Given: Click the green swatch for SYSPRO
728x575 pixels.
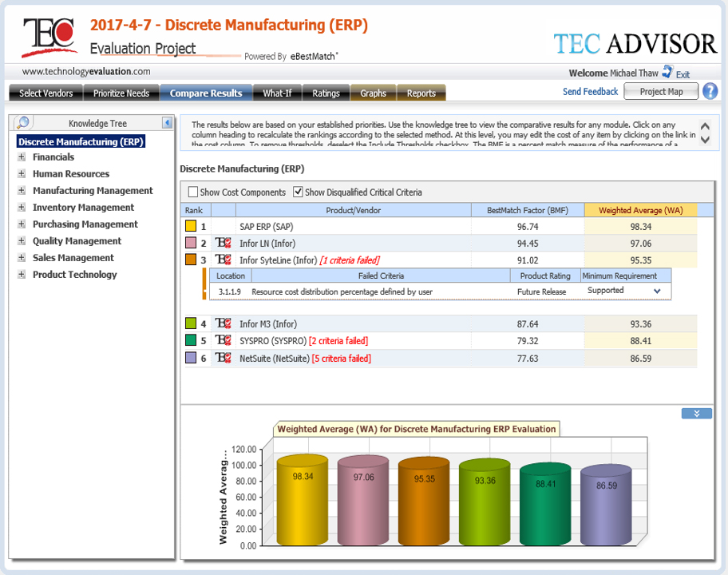Looking at the screenshot, I should [191, 340].
